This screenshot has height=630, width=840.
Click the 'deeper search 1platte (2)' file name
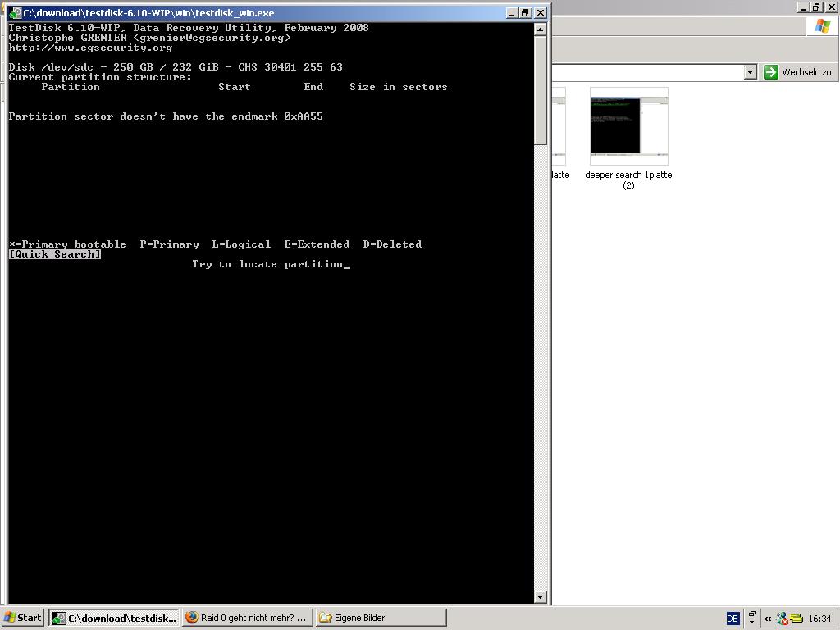pyautogui.click(x=628, y=180)
